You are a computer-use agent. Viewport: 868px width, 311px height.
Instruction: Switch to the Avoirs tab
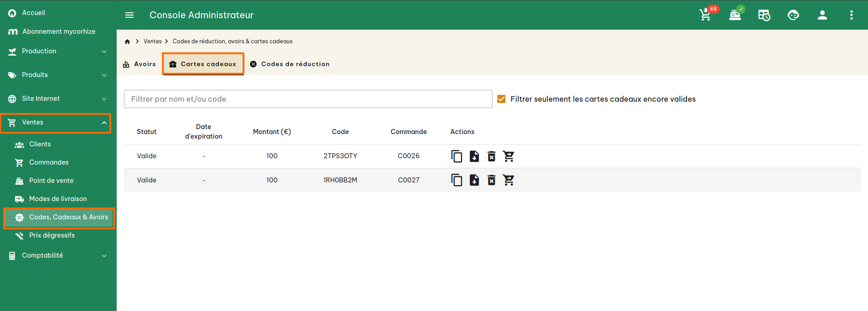tap(140, 64)
